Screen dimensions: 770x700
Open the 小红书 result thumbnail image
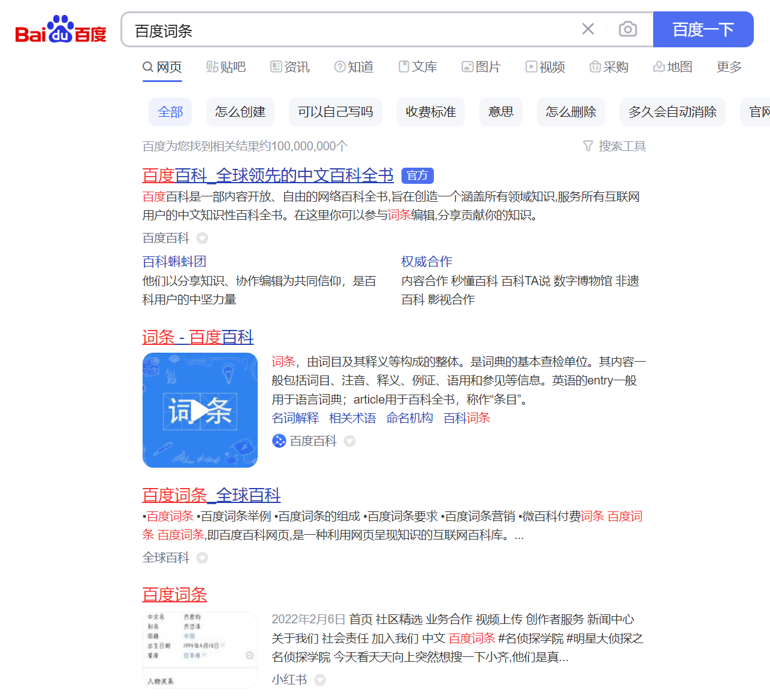(x=200, y=650)
